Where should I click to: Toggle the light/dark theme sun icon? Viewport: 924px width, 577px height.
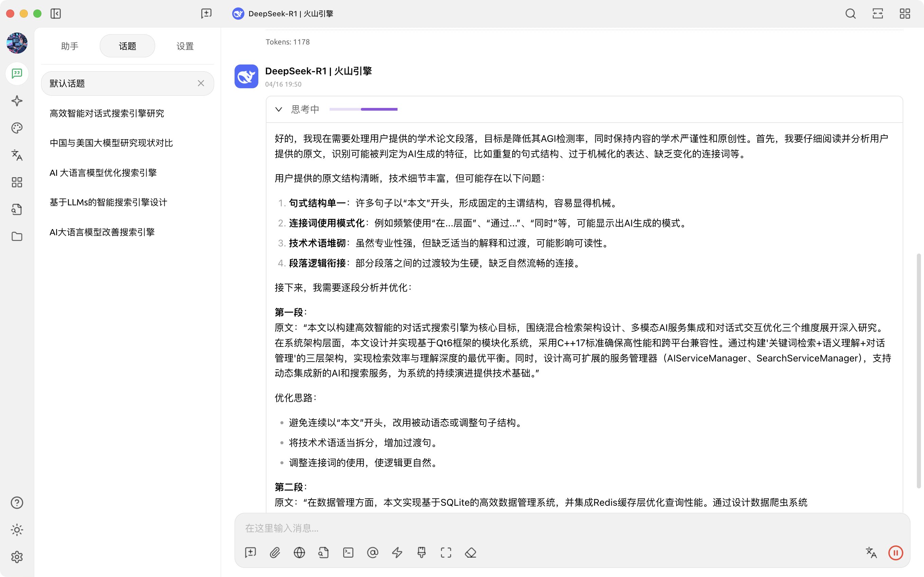pyautogui.click(x=17, y=530)
